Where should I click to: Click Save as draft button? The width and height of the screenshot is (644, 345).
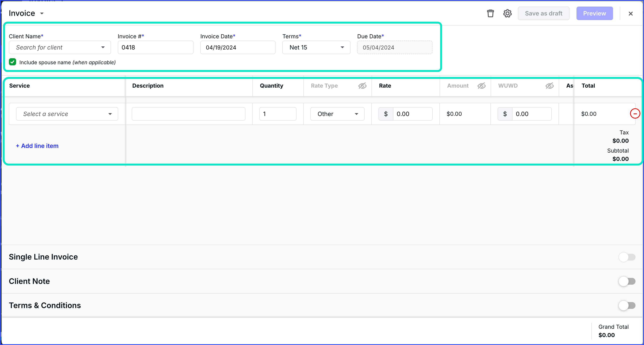(543, 14)
